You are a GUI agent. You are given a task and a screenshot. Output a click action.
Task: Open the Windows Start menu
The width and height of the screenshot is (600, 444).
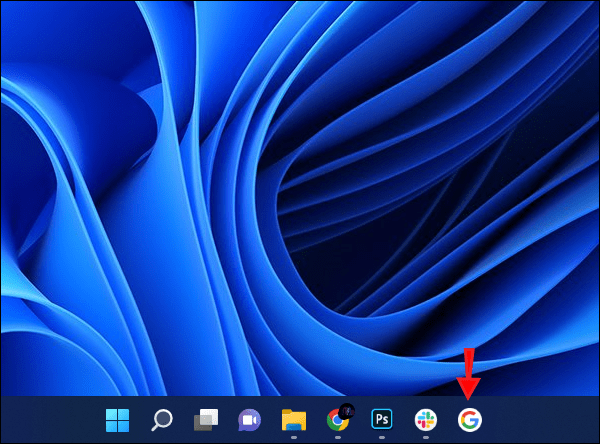click(117, 420)
